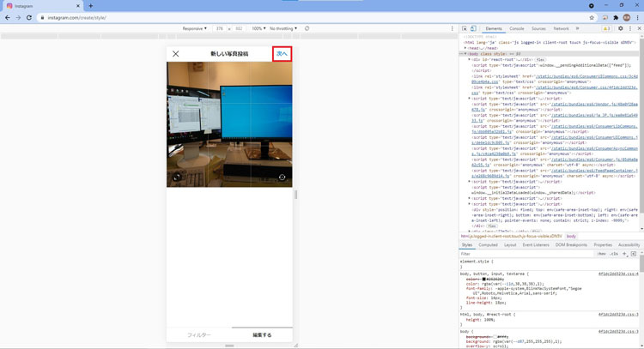Switch to the Accessibility pane tab

629,245
